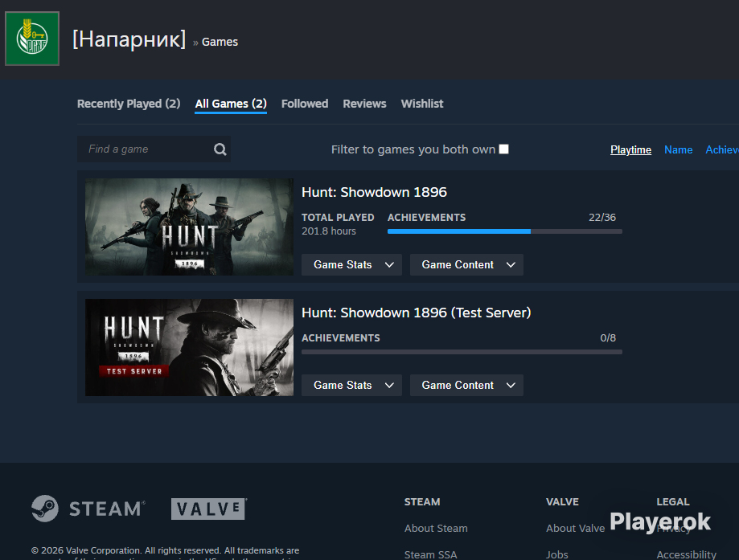Screen dimensions: 739x560
Task: Open the About Valve footer link
Action: tap(575, 529)
